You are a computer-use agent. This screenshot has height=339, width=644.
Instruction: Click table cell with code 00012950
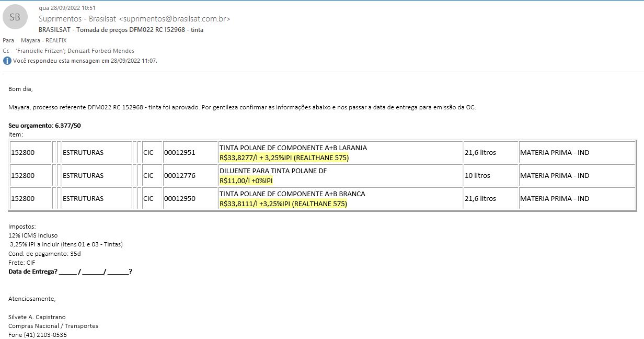click(x=179, y=199)
